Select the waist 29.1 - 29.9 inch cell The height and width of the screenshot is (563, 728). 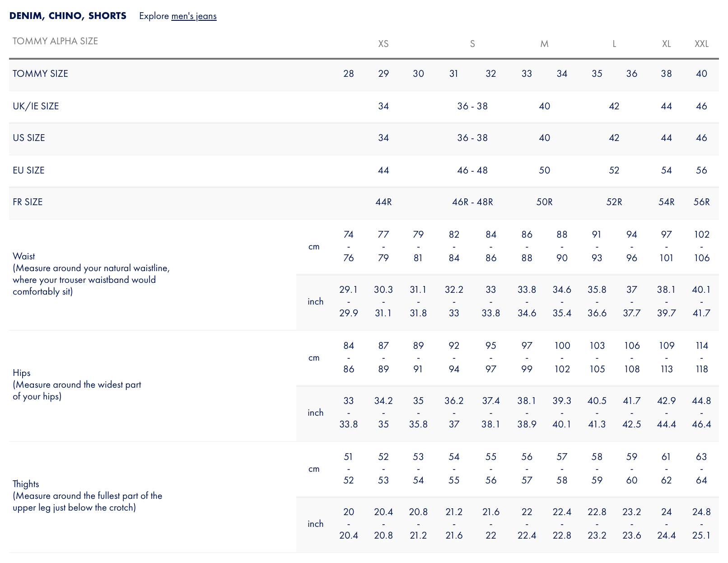click(348, 301)
